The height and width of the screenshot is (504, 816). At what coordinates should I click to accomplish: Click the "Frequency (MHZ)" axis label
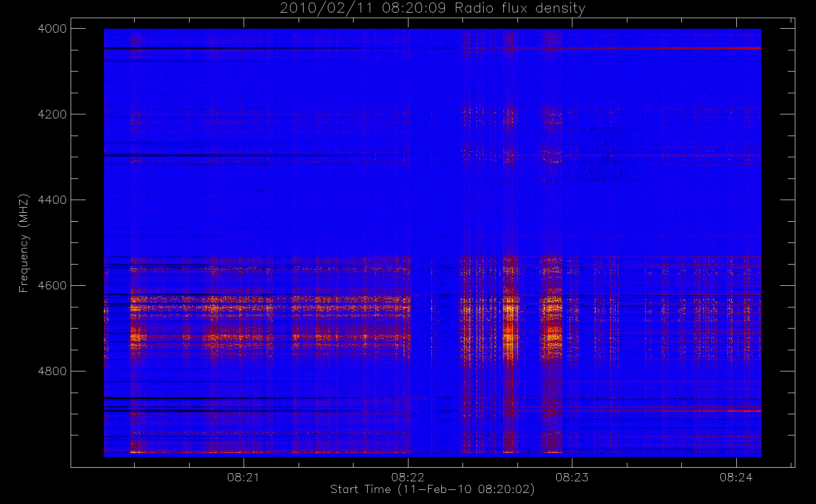(x=24, y=243)
